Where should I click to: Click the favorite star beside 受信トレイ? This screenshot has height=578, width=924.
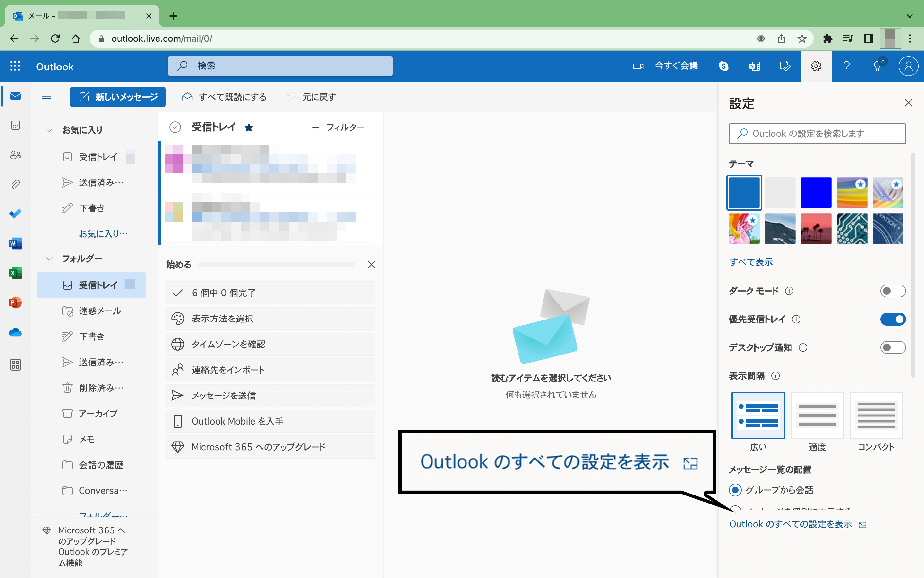click(249, 127)
